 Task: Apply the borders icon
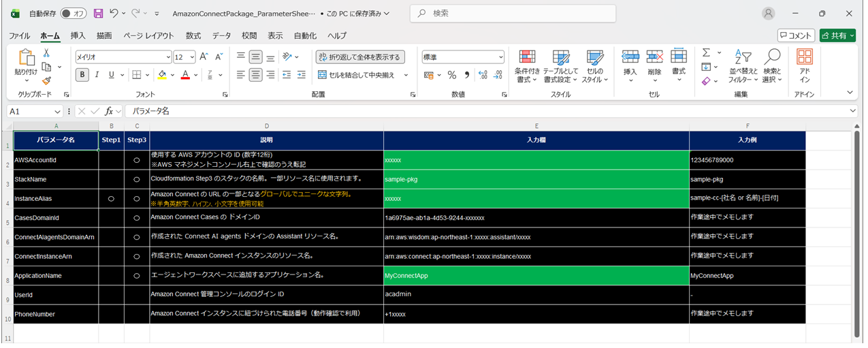pos(136,75)
